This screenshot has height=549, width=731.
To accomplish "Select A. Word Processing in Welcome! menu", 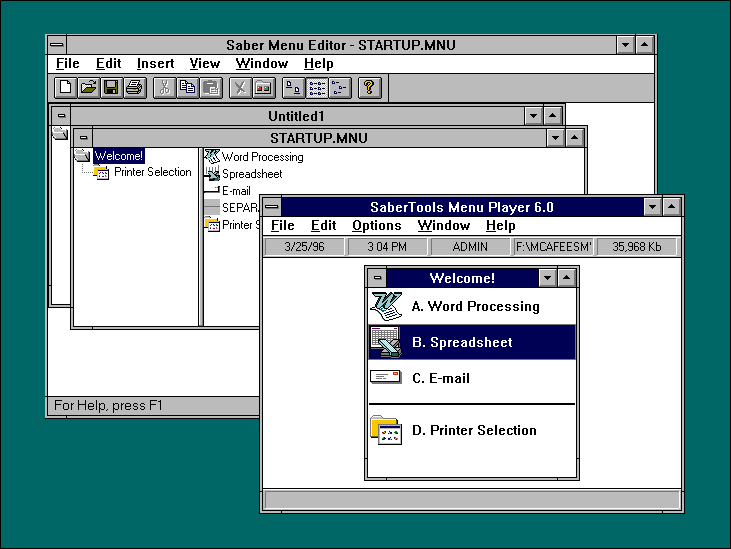I will (x=472, y=306).
